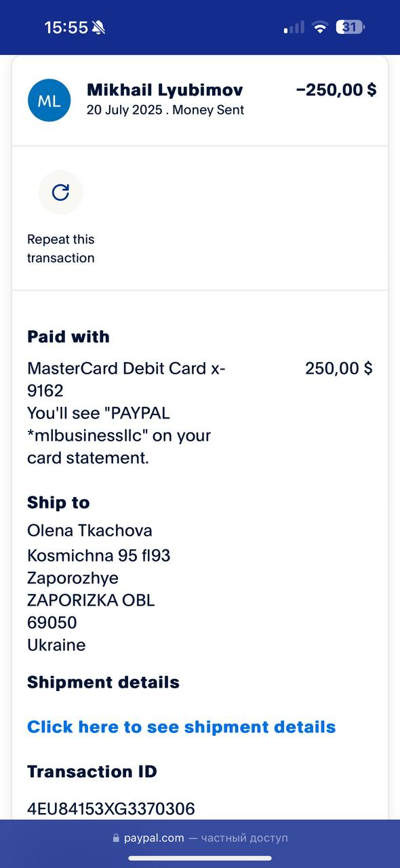Tap the −250,00 $ amount in header
The height and width of the screenshot is (868, 400).
point(336,90)
